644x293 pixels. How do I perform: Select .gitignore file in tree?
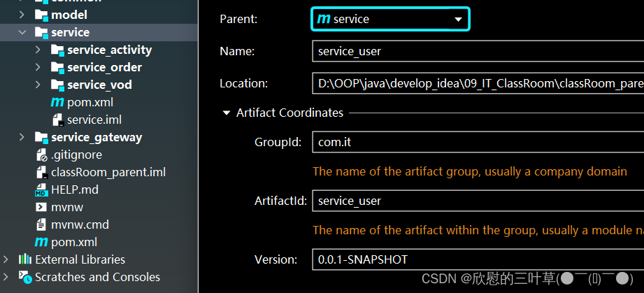pyautogui.click(x=76, y=155)
